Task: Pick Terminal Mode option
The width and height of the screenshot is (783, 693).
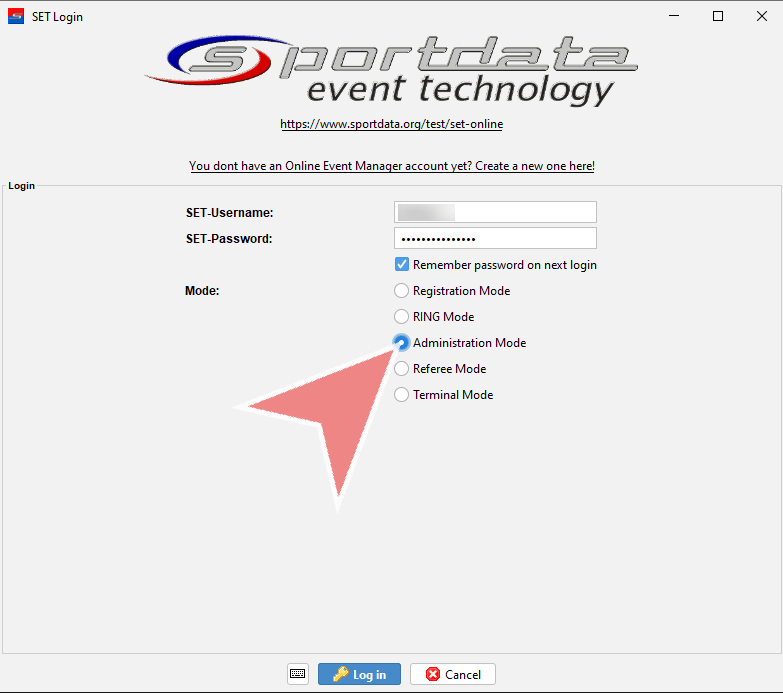Action: (x=402, y=395)
